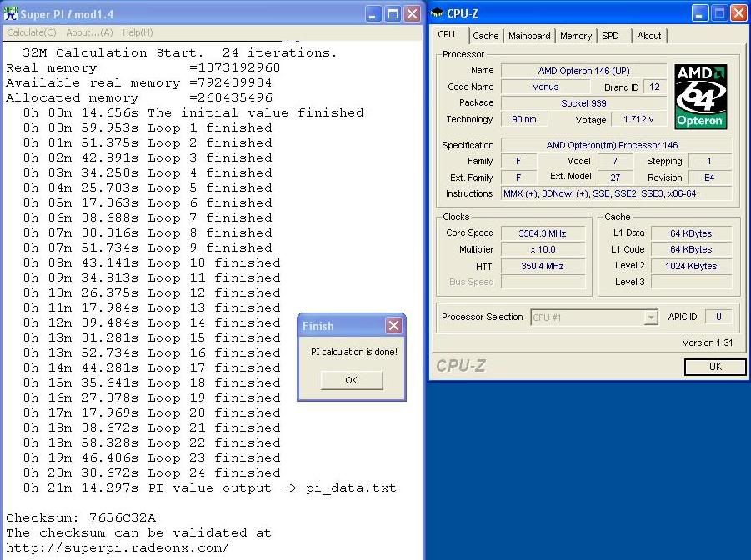751x560 pixels.
Task: Click the HTT field 350.4 MHz
Action: click(543, 266)
